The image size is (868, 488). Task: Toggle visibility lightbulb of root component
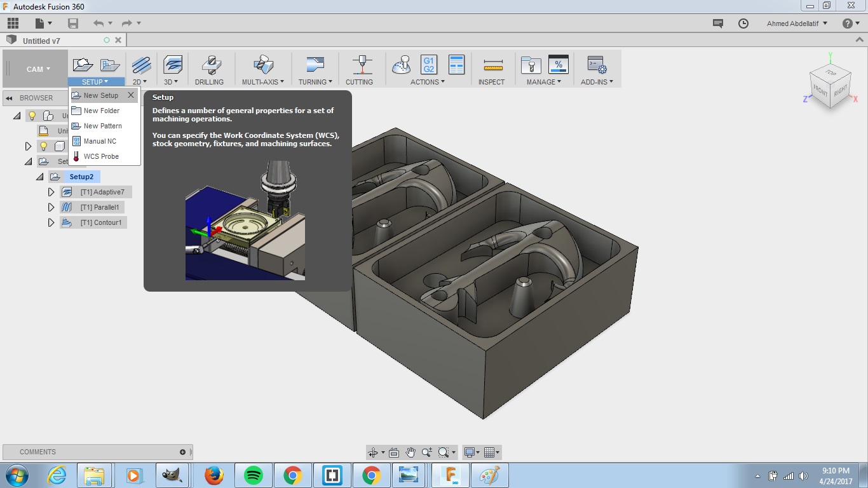coord(32,116)
